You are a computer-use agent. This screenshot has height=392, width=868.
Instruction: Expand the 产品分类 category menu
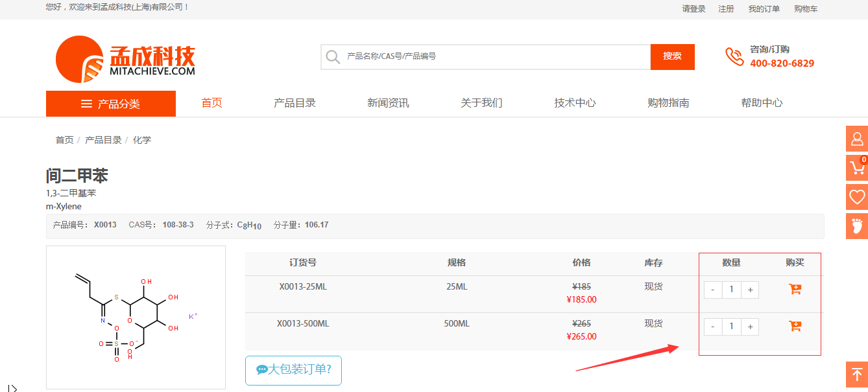tap(111, 104)
